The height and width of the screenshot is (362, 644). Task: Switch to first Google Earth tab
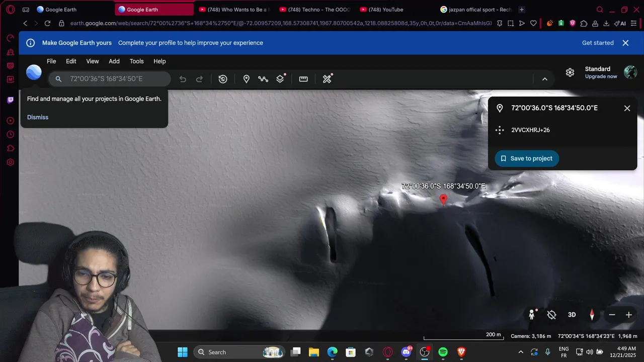tap(73, 10)
